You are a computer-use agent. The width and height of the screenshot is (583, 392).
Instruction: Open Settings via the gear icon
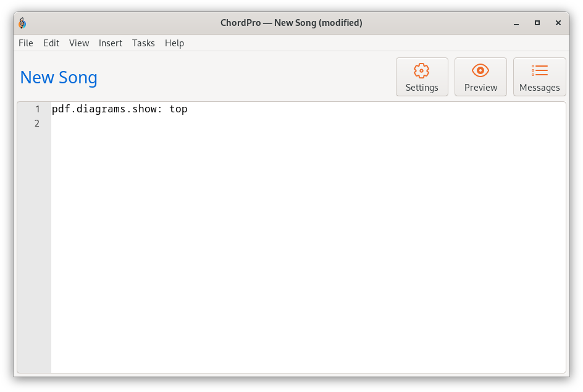(421, 70)
